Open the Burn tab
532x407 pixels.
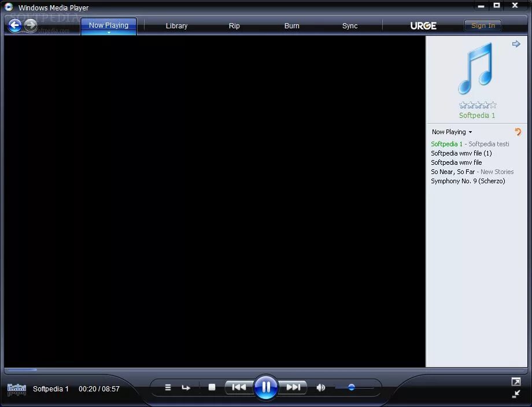[x=292, y=26]
